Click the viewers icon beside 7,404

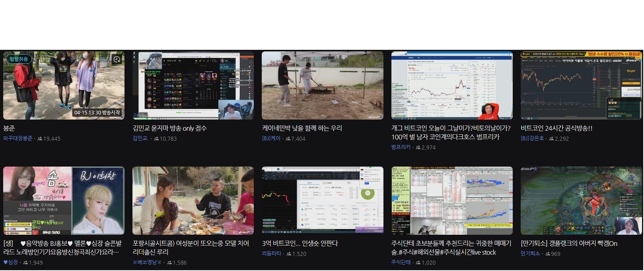288,139
